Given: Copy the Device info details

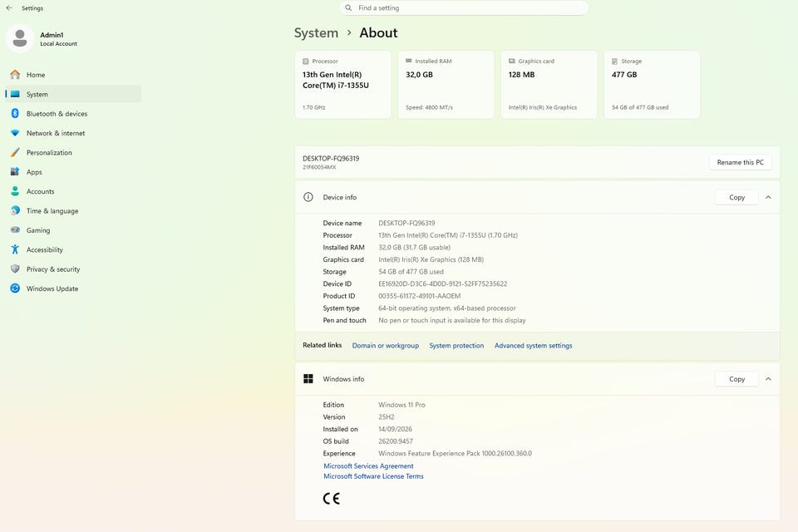Looking at the screenshot, I should pyautogui.click(x=736, y=197).
